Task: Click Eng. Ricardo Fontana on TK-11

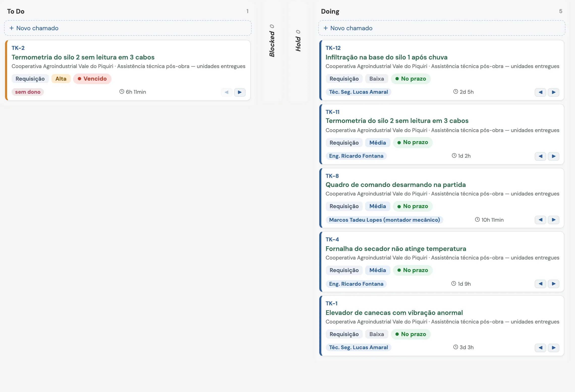Action: click(x=356, y=156)
